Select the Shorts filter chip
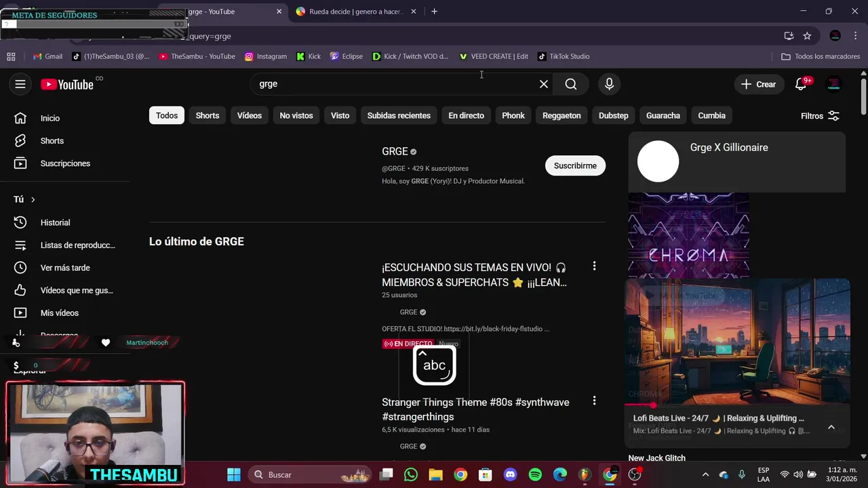The height and width of the screenshot is (488, 868). click(x=208, y=115)
